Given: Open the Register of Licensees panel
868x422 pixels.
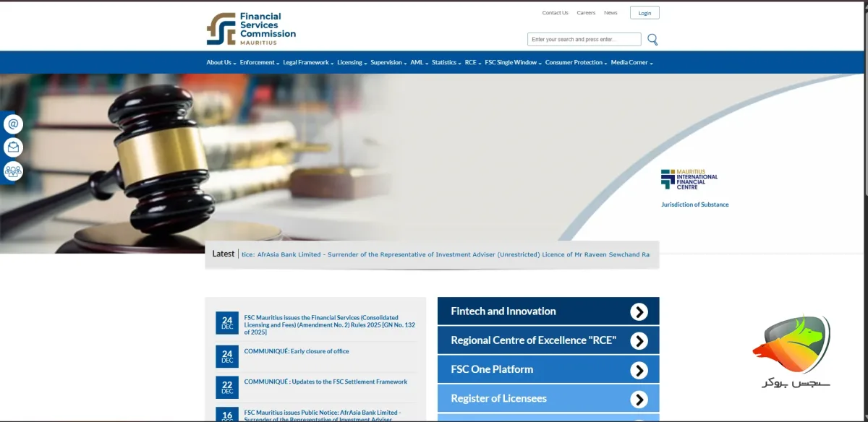Looking at the screenshot, I should (x=548, y=398).
